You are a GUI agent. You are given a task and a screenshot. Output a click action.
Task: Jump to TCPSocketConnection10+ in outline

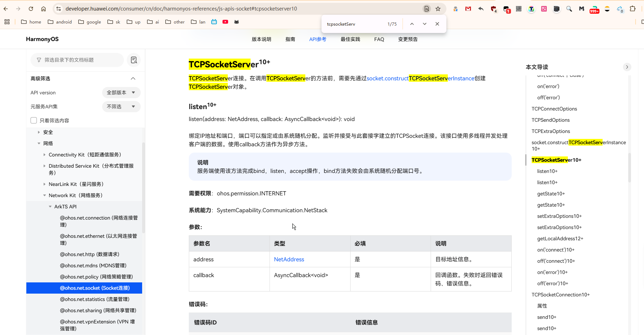coord(560,295)
